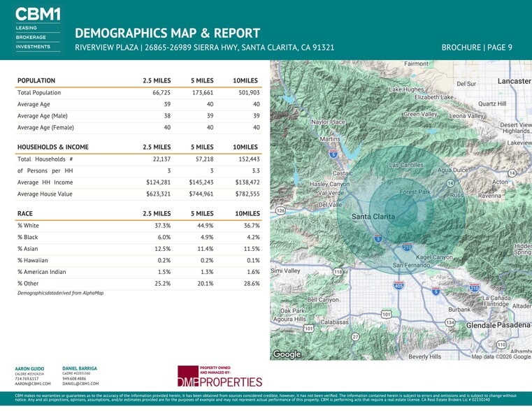
Task: Select the Santa Clarita map label
Action: pos(373,217)
